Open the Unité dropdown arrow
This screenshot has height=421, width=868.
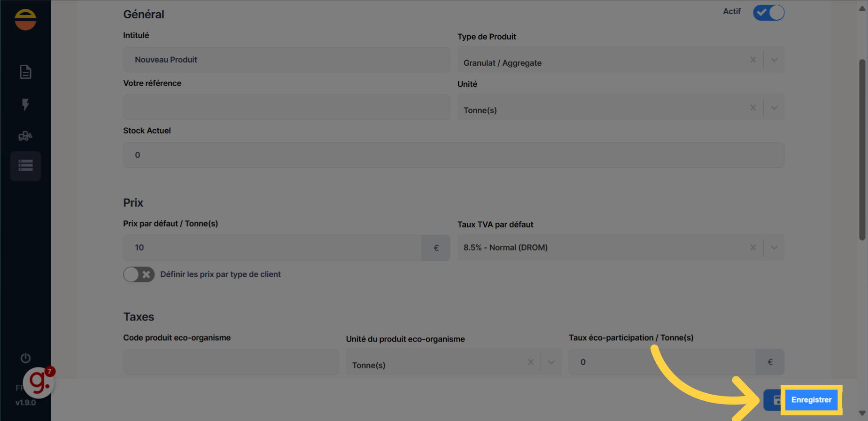pos(774,108)
